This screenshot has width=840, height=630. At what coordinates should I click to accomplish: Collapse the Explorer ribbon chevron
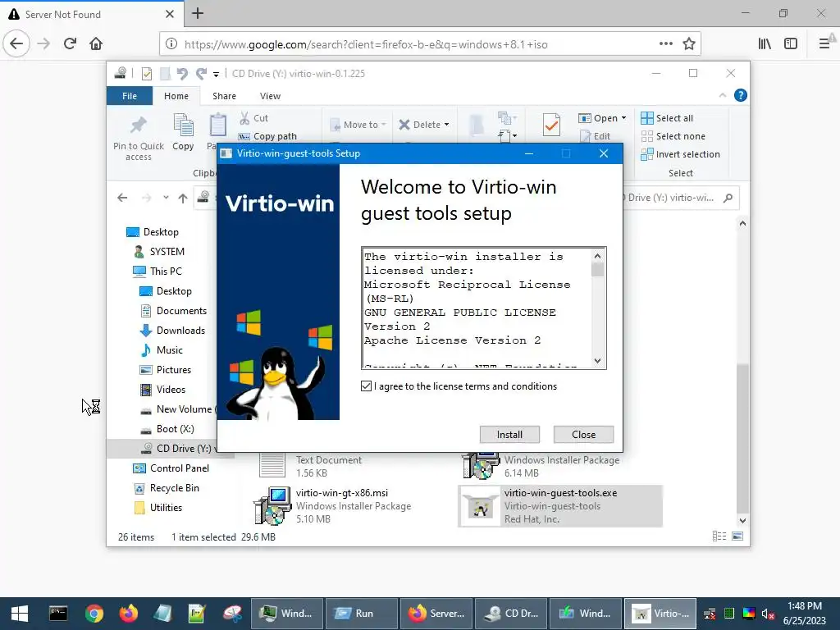pyautogui.click(x=723, y=95)
